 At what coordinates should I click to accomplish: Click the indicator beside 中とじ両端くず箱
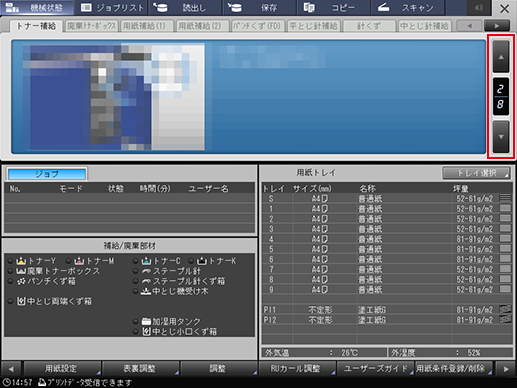11,301
